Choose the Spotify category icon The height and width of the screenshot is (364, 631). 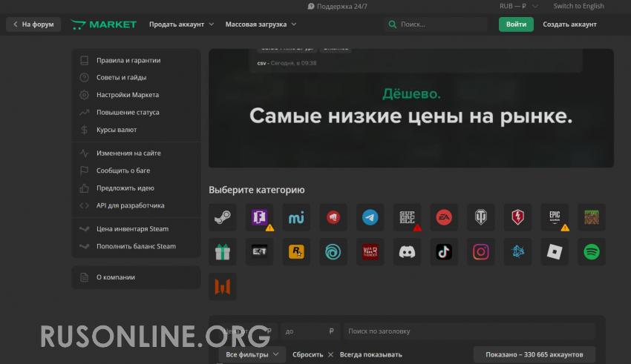592,252
